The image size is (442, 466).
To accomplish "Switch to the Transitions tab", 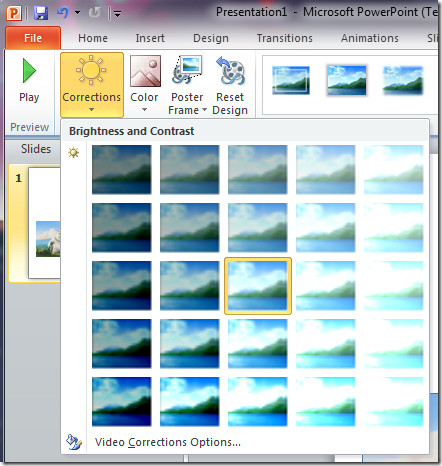I will [x=285, y=38].
